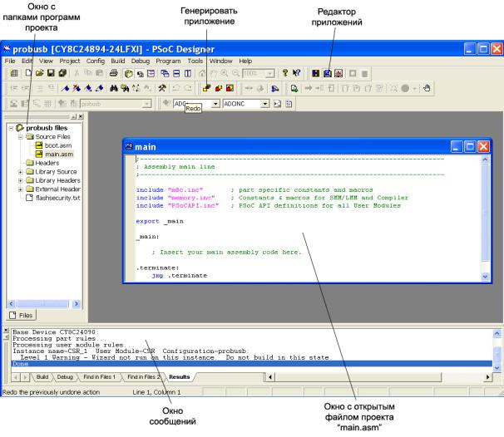Select boot.asm in the file tree
This screenshot has height=437, width=504.
pos(58,145)
